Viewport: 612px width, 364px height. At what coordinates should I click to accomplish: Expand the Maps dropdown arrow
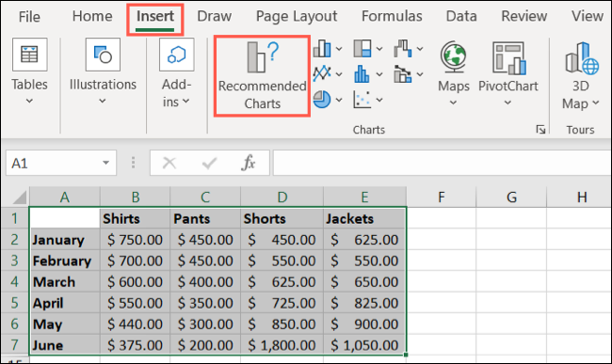(453, 103)
